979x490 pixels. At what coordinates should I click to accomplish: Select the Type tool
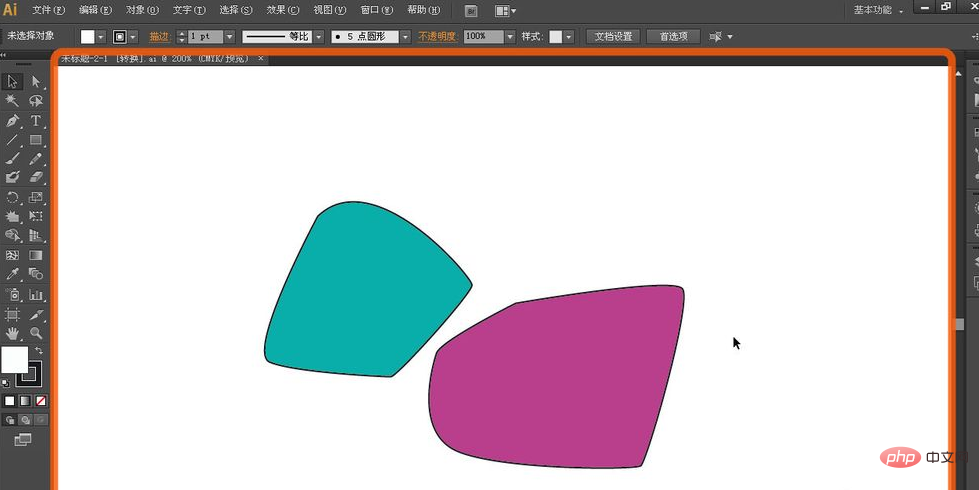click(36, 120)
